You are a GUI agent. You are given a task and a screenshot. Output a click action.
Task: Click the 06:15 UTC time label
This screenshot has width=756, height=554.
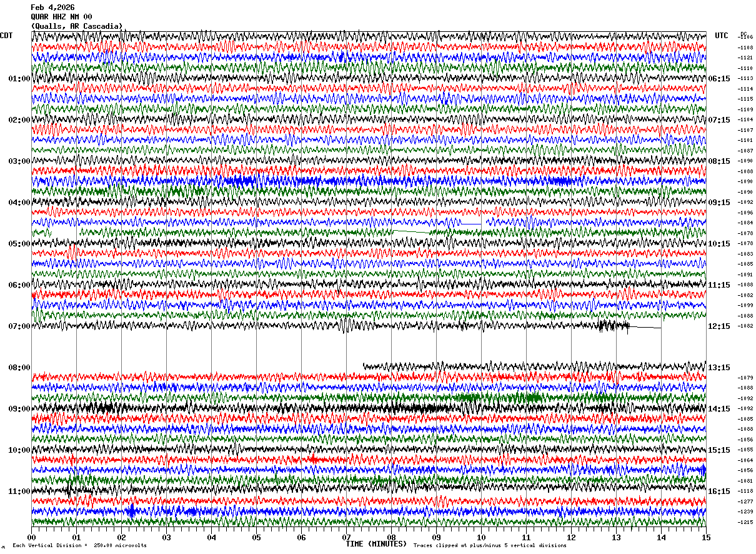[719, 79]
